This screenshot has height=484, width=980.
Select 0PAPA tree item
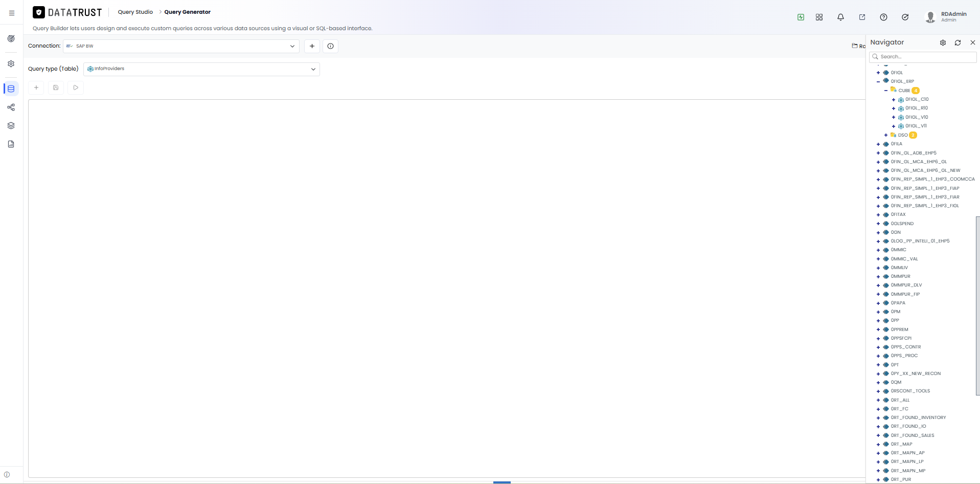[898, 303]
